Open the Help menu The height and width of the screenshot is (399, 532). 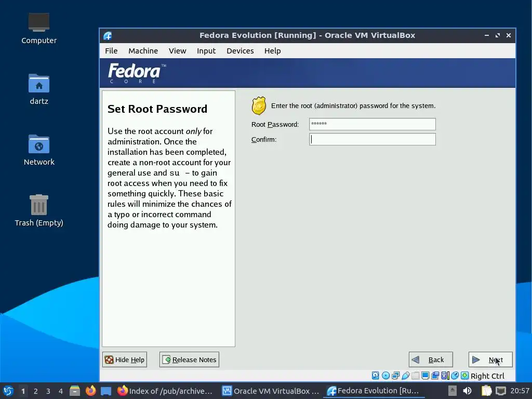pos(272,51)
